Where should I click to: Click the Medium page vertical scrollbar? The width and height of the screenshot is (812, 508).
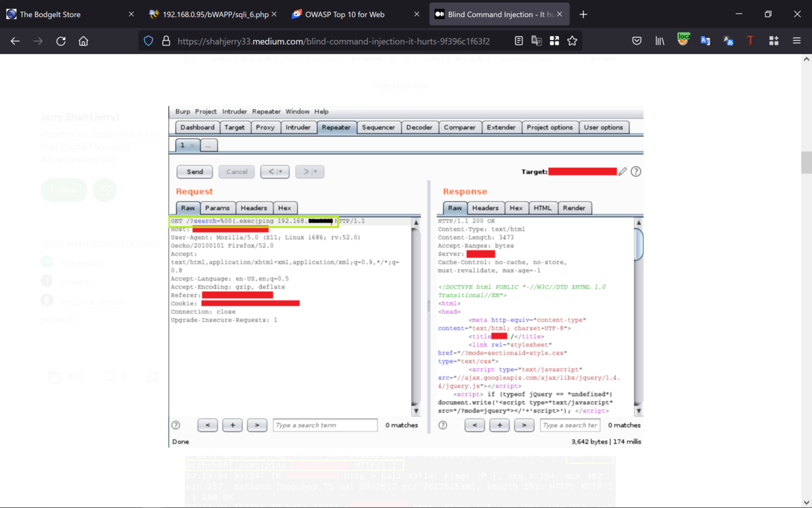(806, 163)
